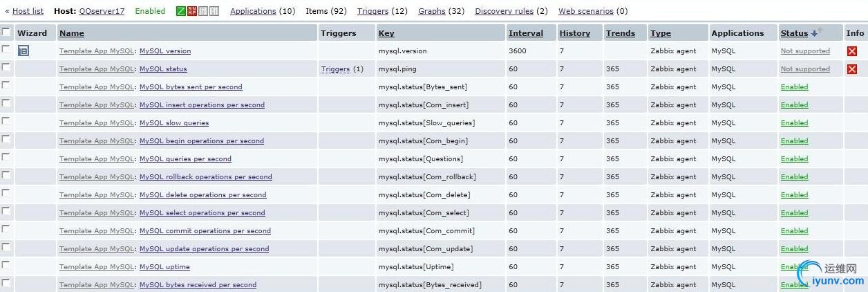Click the green Zabbix agent availability icon
868x292 pixels.
pos(181,11)
